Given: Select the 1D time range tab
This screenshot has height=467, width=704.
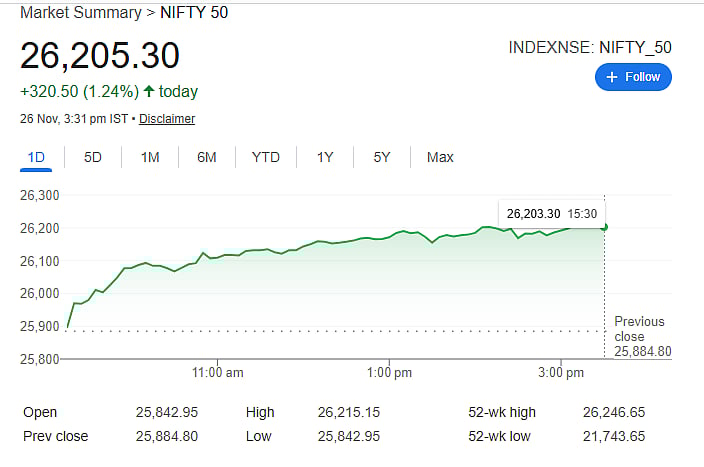Looking at the screenshot, I should 36,157.
